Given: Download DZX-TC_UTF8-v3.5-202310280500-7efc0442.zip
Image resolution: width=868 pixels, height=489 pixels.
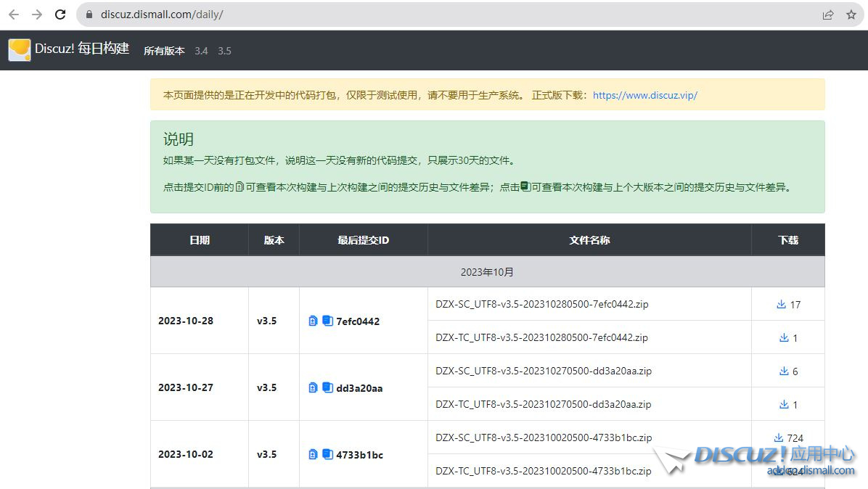Looking at the screenshot, I should pos(784,337).
